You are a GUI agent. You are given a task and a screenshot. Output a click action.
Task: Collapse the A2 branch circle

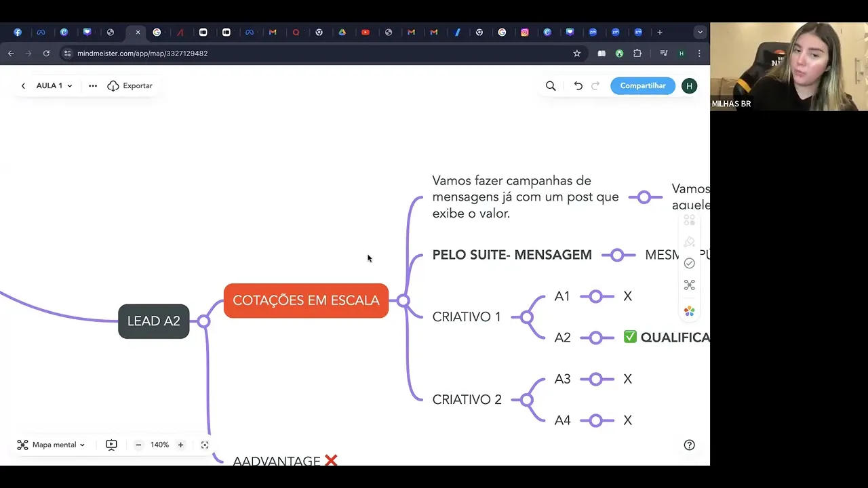click(596, 338)
